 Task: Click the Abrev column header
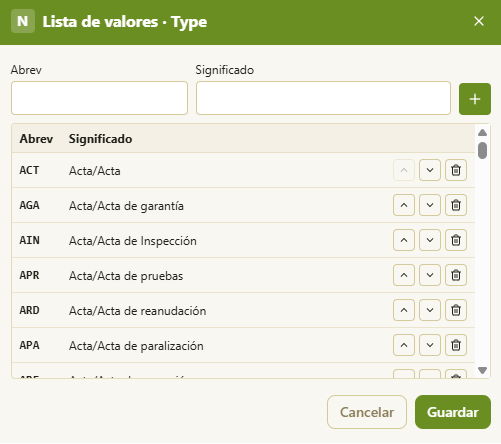point(36,139)
